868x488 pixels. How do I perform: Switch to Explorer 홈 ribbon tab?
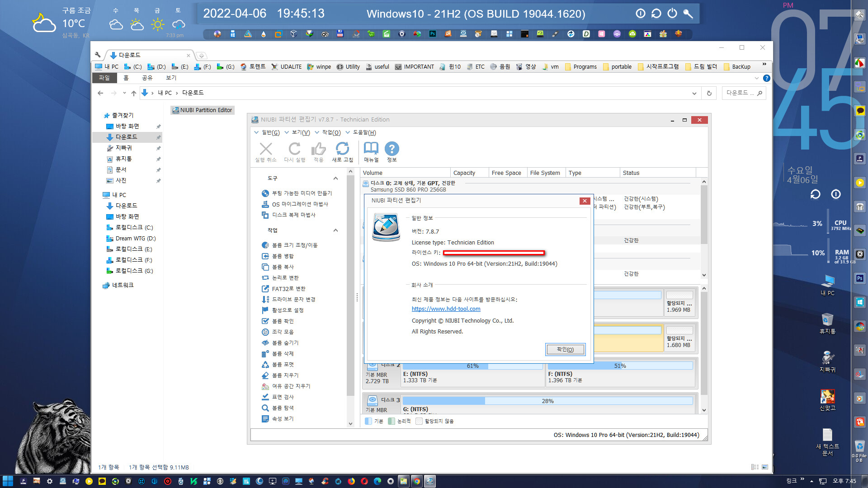[x=126, y=78]
